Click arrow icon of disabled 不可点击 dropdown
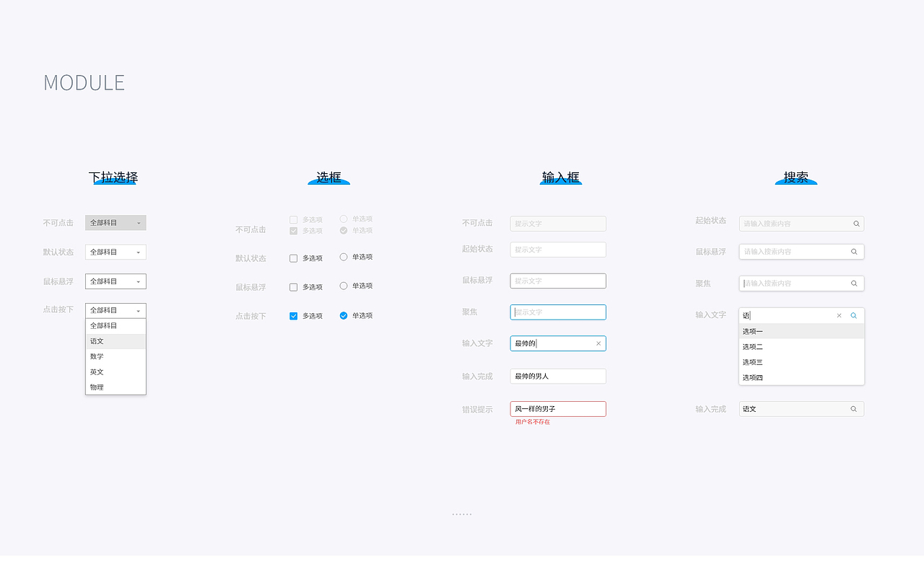Image resolution: width=924 pixels, height=585 pixels. point(139,224)
